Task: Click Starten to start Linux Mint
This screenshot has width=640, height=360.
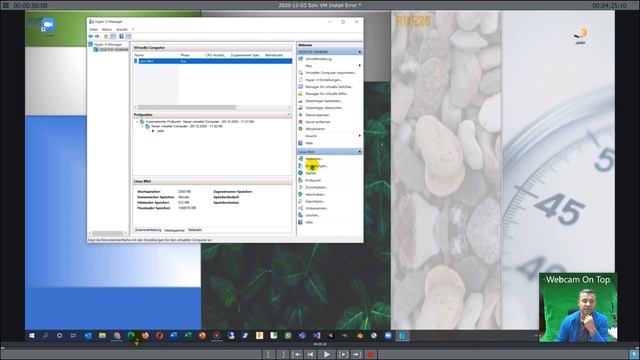Action: pos(311,173)
